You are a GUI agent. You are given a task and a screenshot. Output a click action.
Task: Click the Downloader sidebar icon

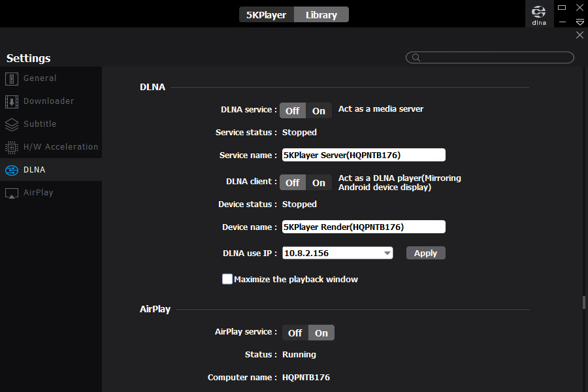pyautogui.click(x=12, y=102)
